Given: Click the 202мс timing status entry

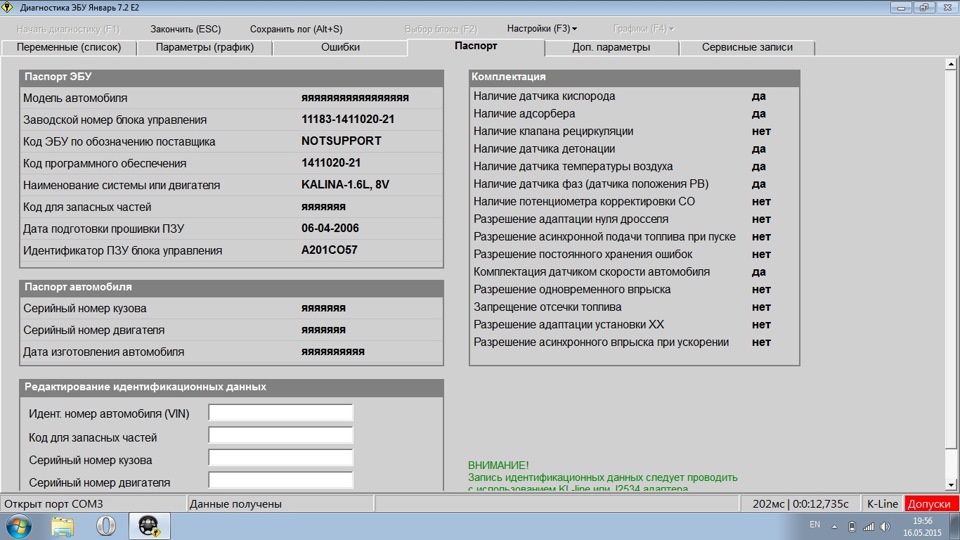Looking at the screenshot, I should (x=800, y=504).
